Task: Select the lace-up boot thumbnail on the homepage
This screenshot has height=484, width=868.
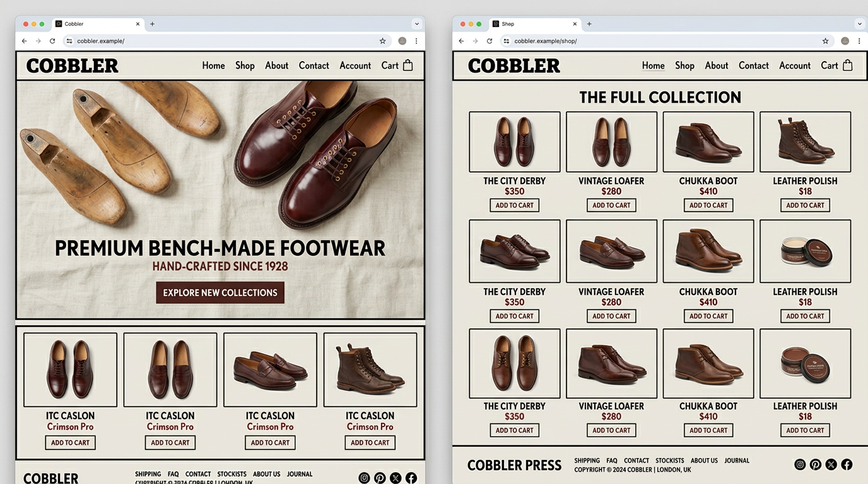Action: click(x=370, y=370)
